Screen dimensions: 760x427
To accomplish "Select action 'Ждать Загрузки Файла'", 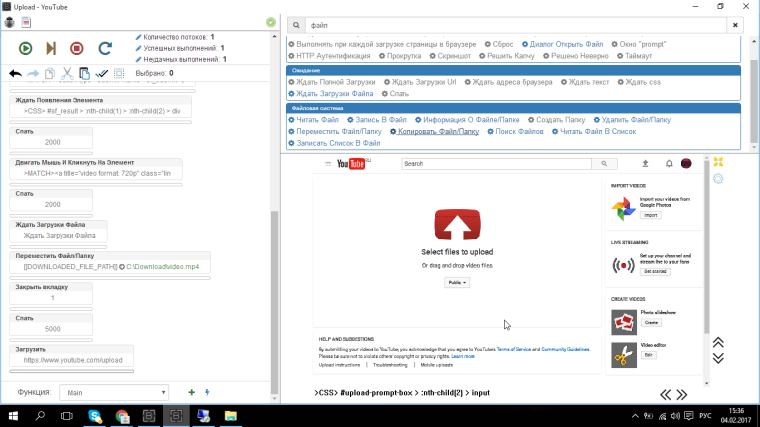I will [335, 93].
